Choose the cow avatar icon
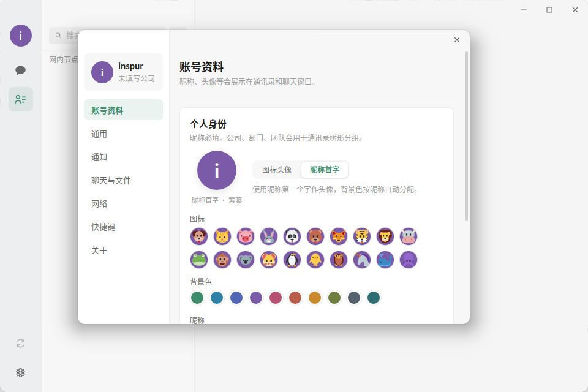 click(x=409, y=236)
